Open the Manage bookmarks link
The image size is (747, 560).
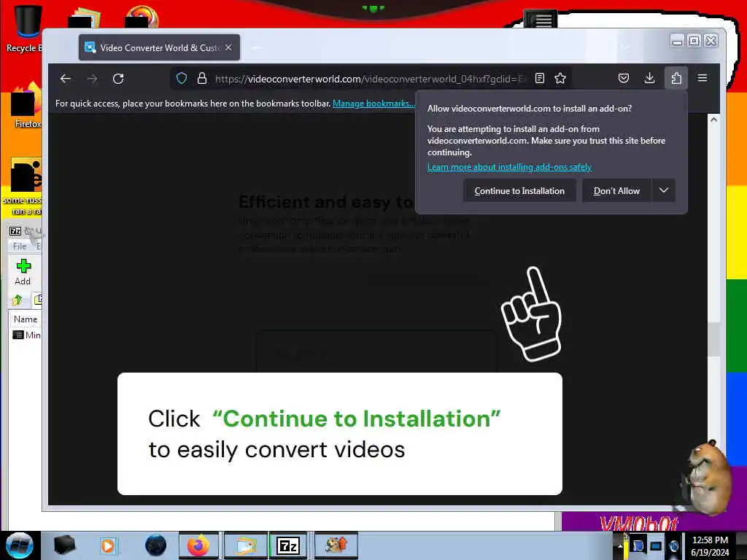tap(373, 104)
